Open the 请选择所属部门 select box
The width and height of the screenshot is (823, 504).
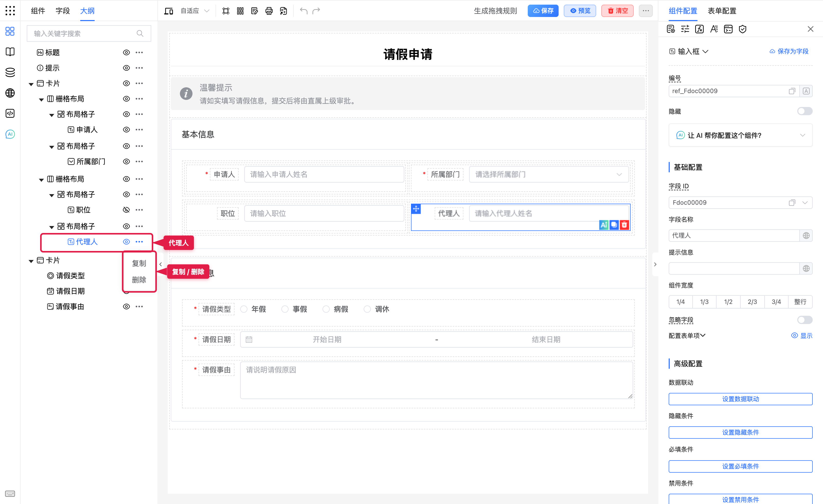click(x=549, y=174)
